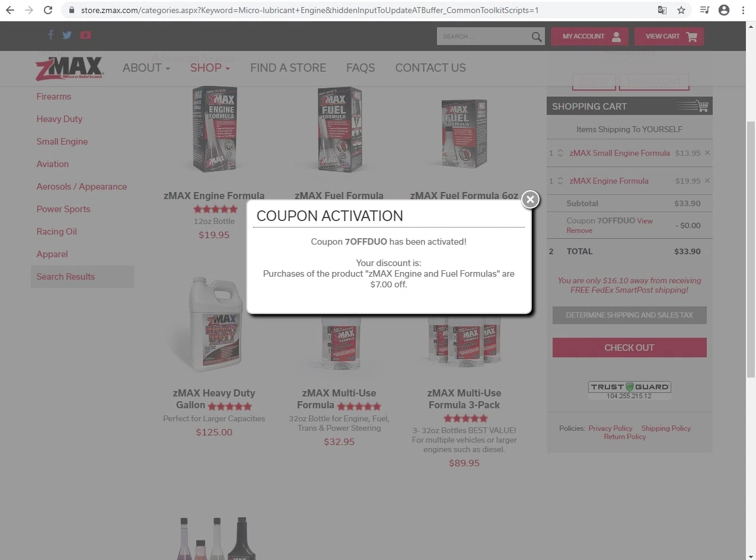View coupon 7OFFDUO details
This screenshot has width=756, height=560.
coord(645,220)
